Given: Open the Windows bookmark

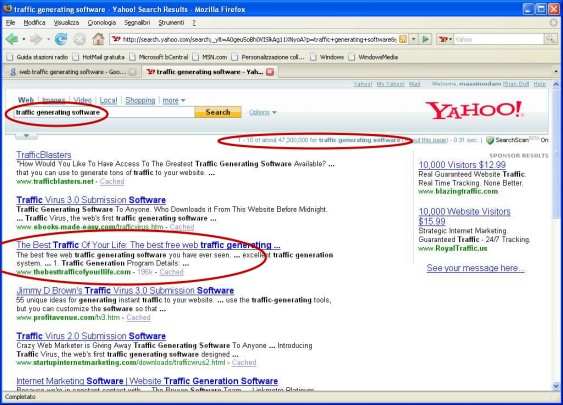Looking at the screenshot, I should point(327,57).
